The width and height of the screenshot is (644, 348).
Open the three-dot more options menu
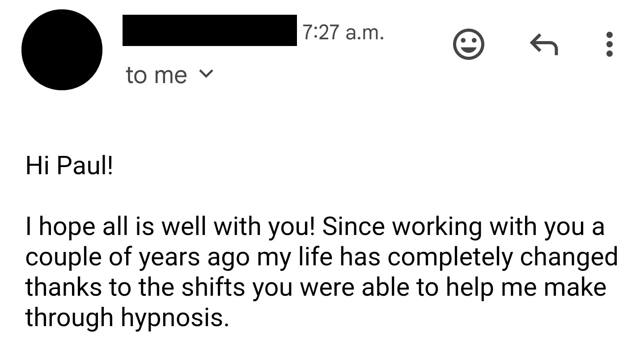pos(609,44)
